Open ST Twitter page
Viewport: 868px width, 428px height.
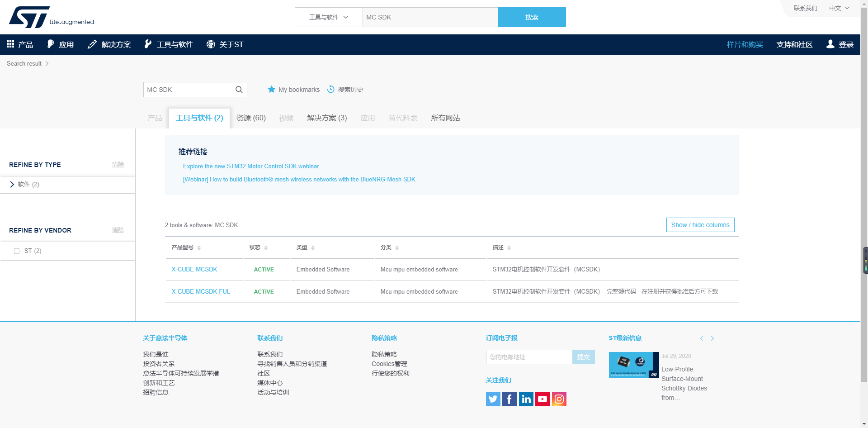pyautogui.click(x=493, y=399)
